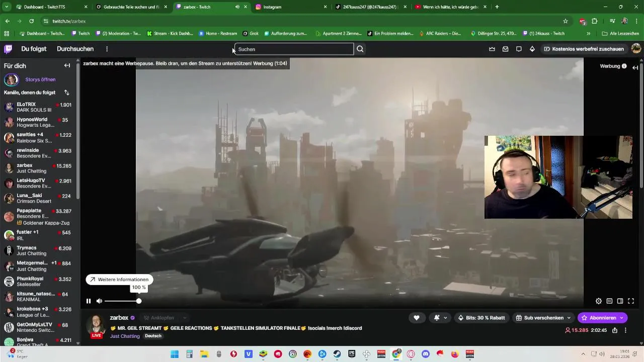The width and height of the screenshot is (644, 362).
Task: Mute the zarbex - Twitch tab audio icon
Action: pos(237,7)
